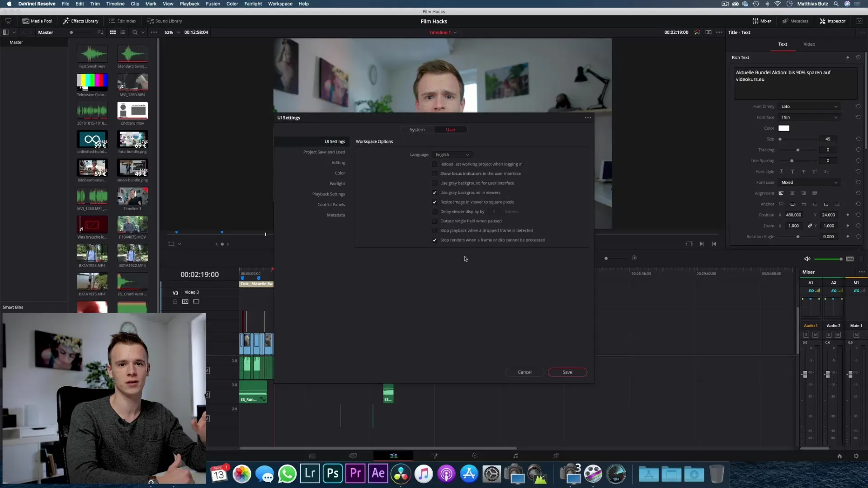Reset the Rich Text field

click(858, 57)
